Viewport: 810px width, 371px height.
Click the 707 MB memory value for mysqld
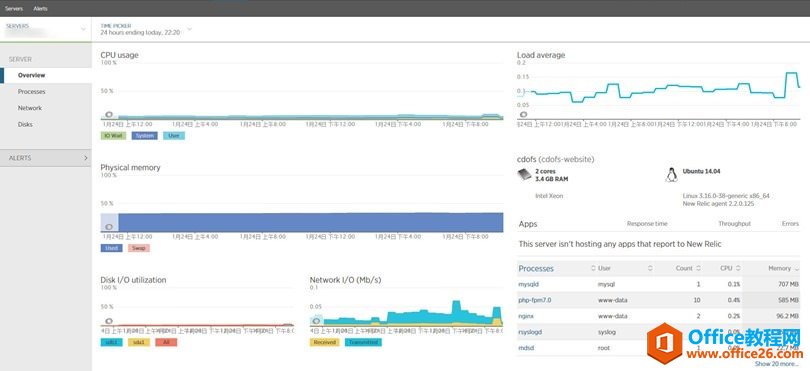tap(787, 284)
